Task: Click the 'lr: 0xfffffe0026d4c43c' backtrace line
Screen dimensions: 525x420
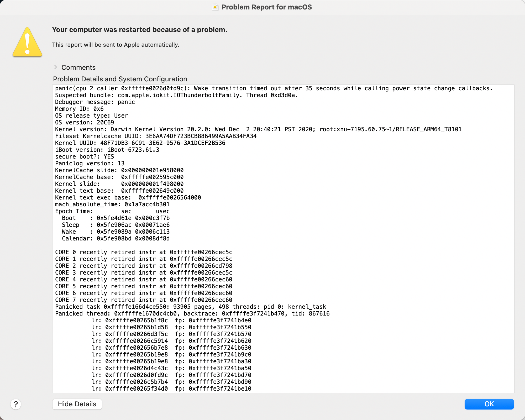Action: click(172, 368)
